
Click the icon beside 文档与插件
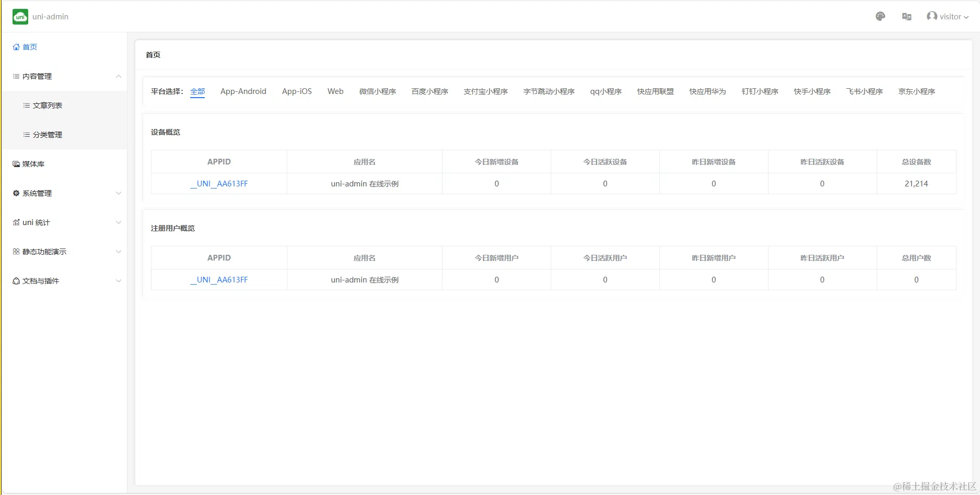16,281
